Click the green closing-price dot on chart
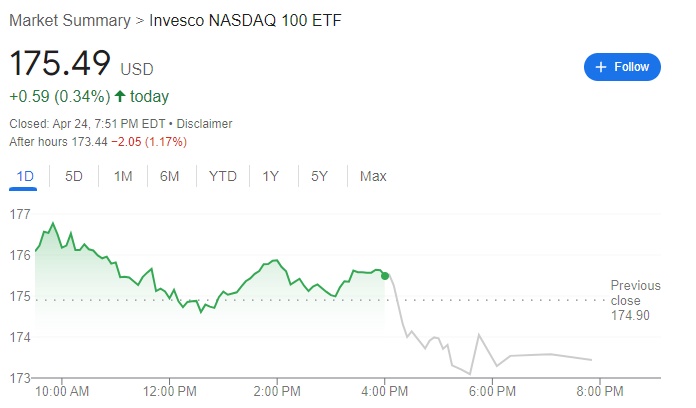The width and height of the screenshot is (696, 408). [x=385, y=275]
